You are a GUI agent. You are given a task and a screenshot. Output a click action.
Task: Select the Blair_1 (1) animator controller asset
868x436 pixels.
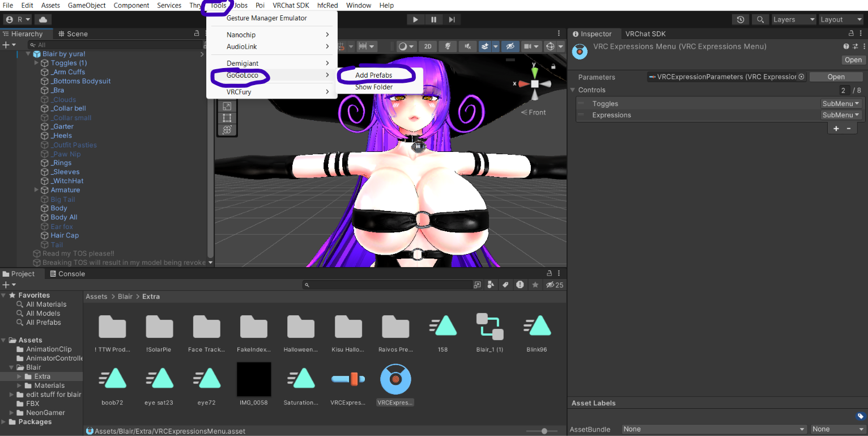(490, 327)
